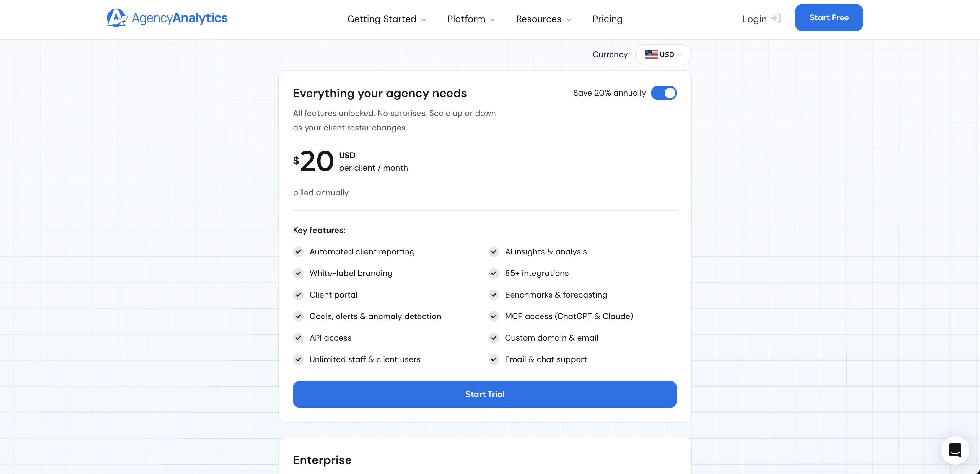Open the chat support widget icon
The height and width of the screenshot is (474, 980).
point(955,450)
